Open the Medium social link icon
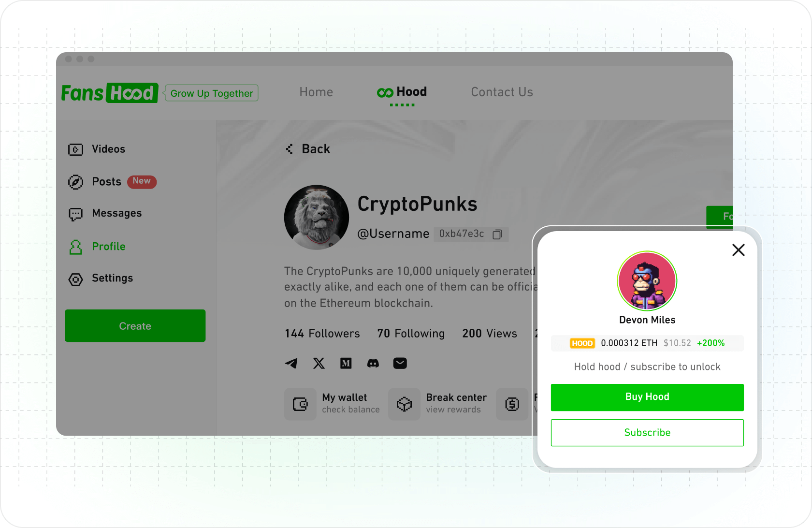The height and width of the screenshot is (528, 812). (346, 363)
